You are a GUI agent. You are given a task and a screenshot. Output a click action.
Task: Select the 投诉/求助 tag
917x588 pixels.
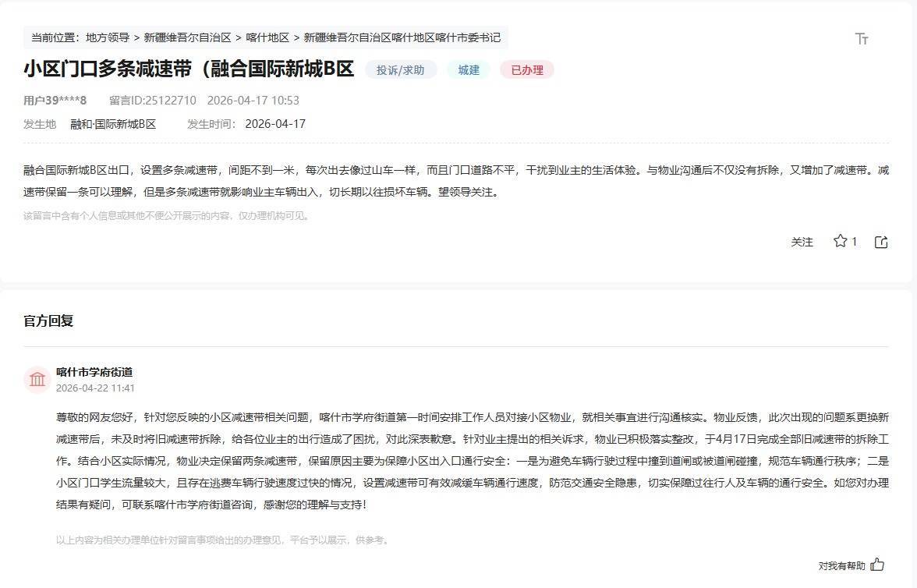(401, 70)
